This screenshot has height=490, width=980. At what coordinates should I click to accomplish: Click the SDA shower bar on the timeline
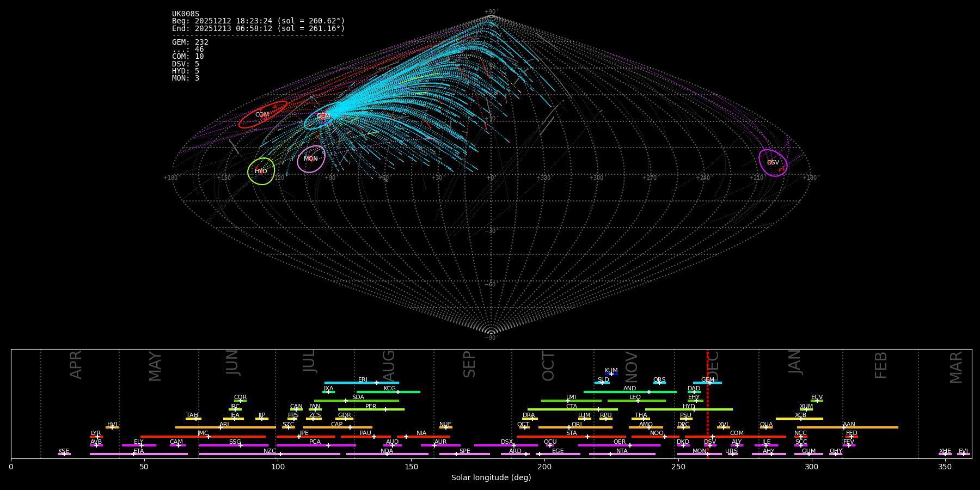click(x=357, y=401)
